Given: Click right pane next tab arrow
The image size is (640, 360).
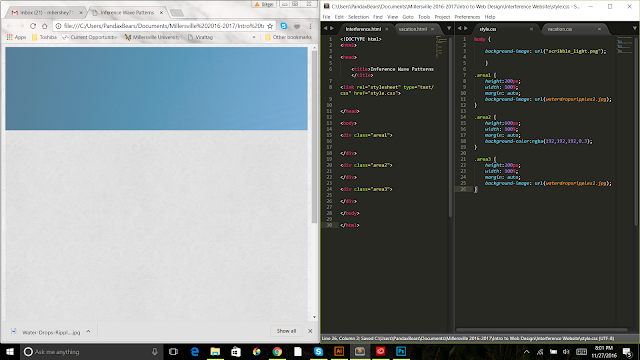Looking at the screenshot, I should coord(466,28).
